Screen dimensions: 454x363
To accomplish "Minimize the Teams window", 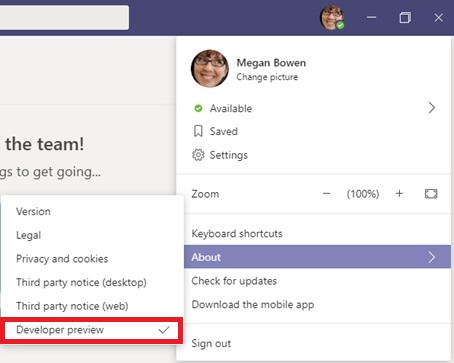I will (371, 17).
